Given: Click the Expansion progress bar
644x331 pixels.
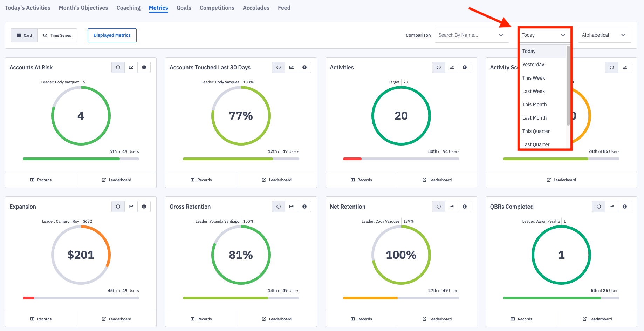Looking at the screenshot, I should [x=81, y=298].
